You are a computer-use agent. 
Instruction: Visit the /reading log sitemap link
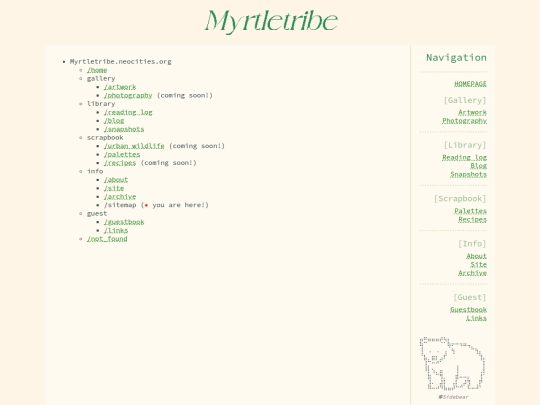coord(128,112)
